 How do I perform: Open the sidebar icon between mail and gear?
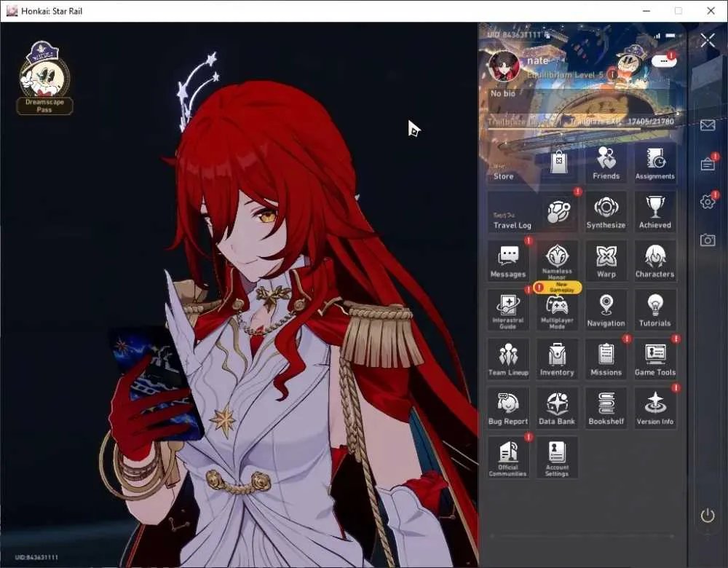point(708,163)
